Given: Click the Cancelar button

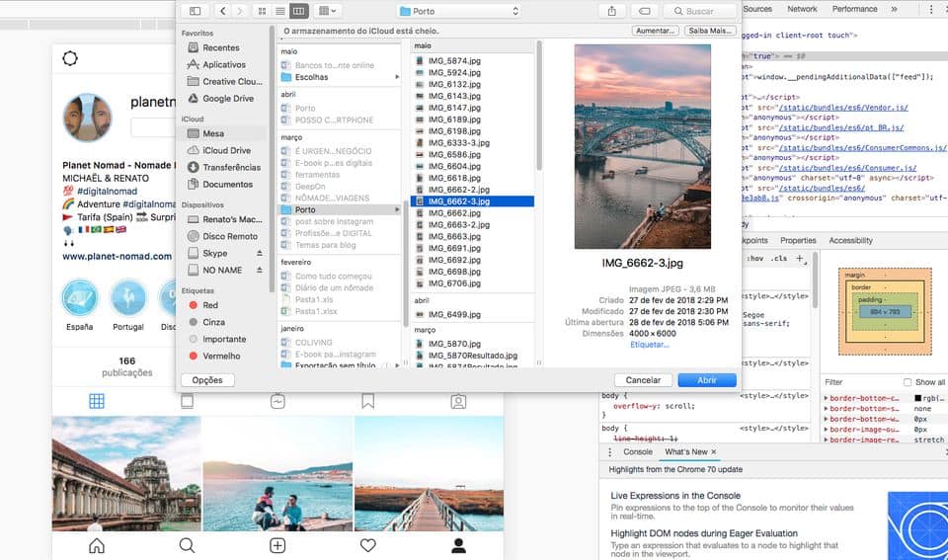Looking at the screenshot, I should [643, 380].
